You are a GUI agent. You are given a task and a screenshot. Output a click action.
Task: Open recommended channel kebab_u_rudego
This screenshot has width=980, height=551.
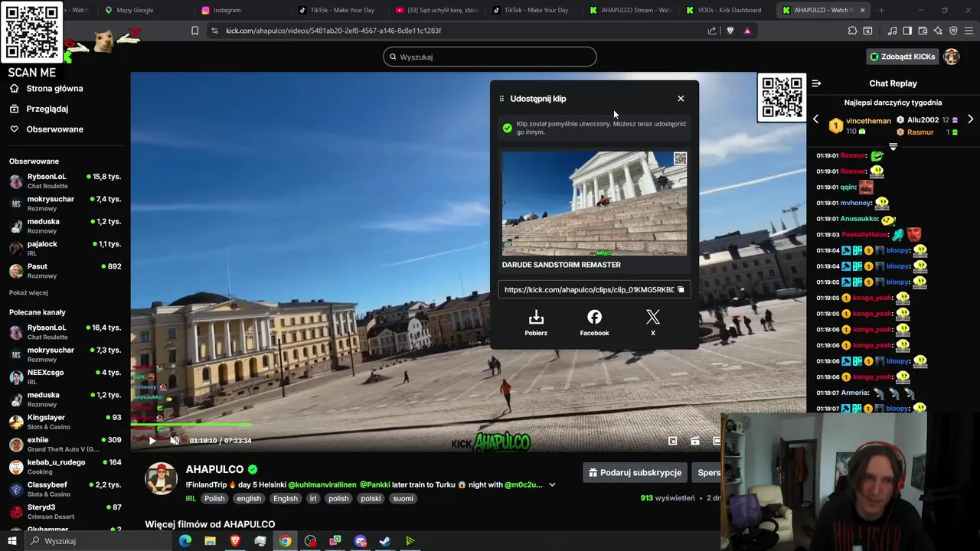coord(65,467)
